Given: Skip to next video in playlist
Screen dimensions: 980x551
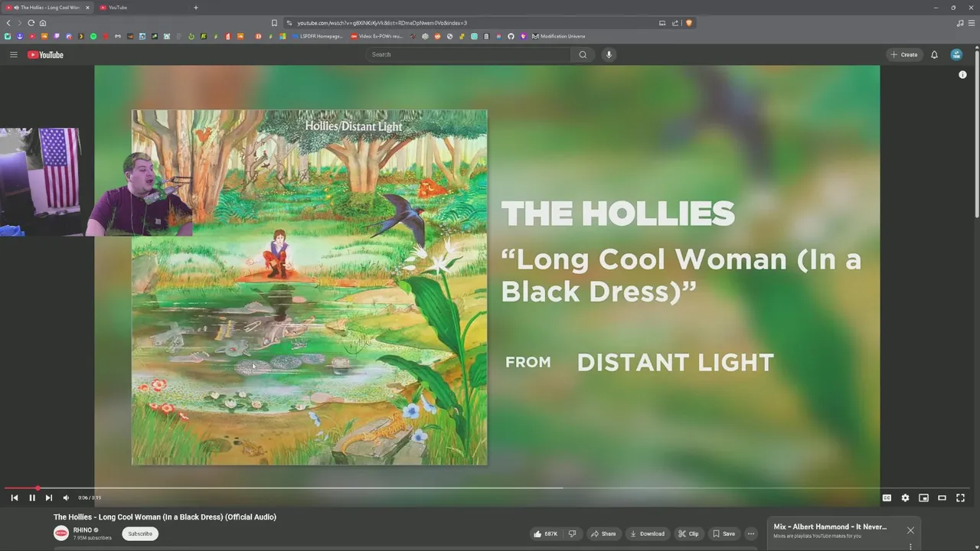Looking at the screenshot, I should click(x=49, y=497).
